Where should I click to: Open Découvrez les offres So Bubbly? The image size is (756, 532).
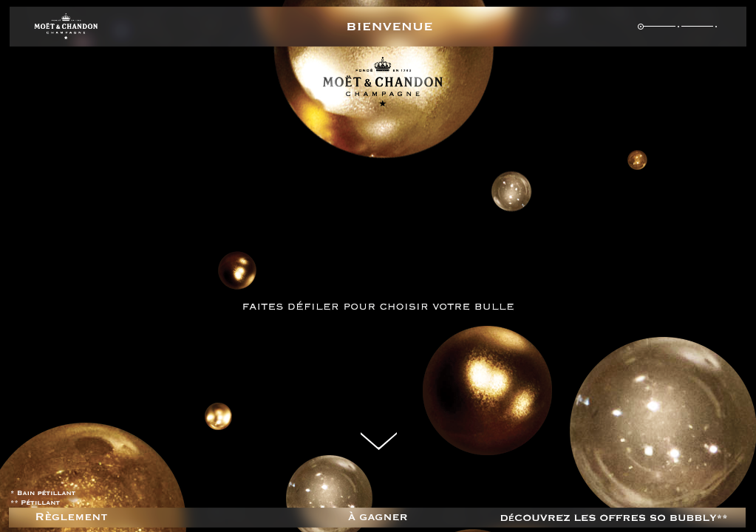click(x=614, y=517)
